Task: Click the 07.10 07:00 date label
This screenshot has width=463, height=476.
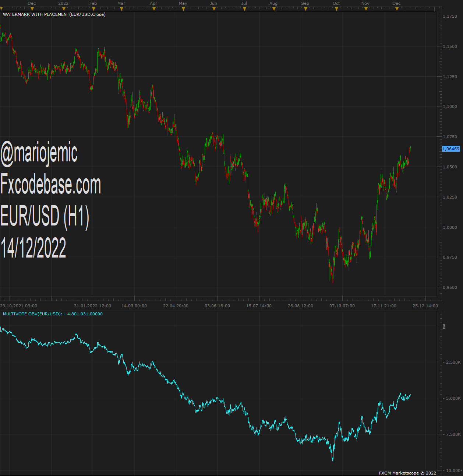Action: (x=342, y=306)
